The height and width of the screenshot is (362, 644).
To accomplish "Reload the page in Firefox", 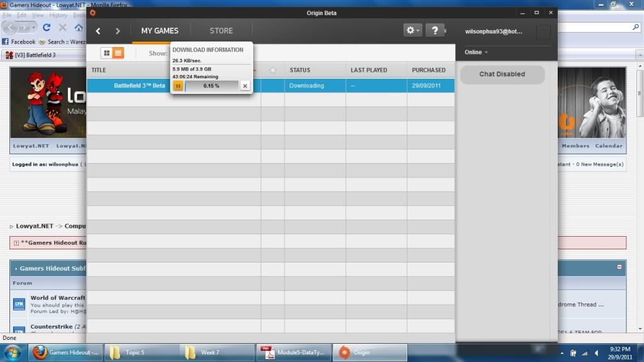I will [x=47, y=28].
